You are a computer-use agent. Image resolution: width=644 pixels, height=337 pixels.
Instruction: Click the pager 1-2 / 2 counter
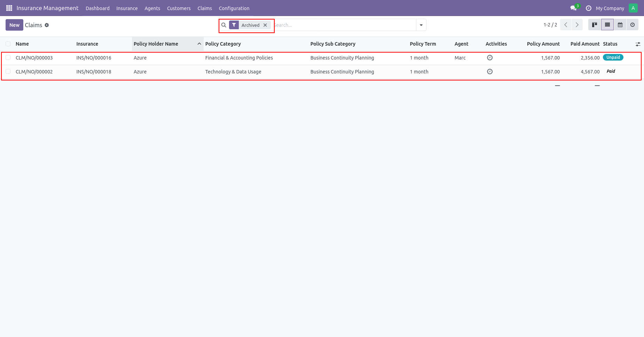pos(550,25)
